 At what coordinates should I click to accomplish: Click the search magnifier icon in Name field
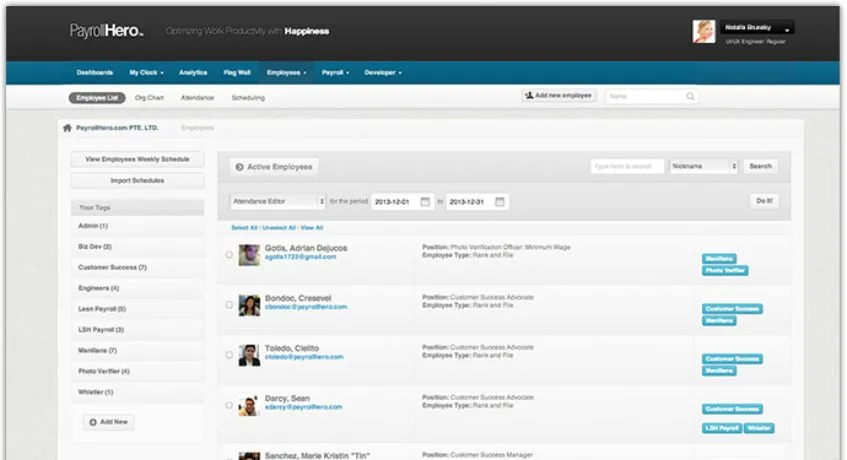pyautogui.click(x=690, y=97)
